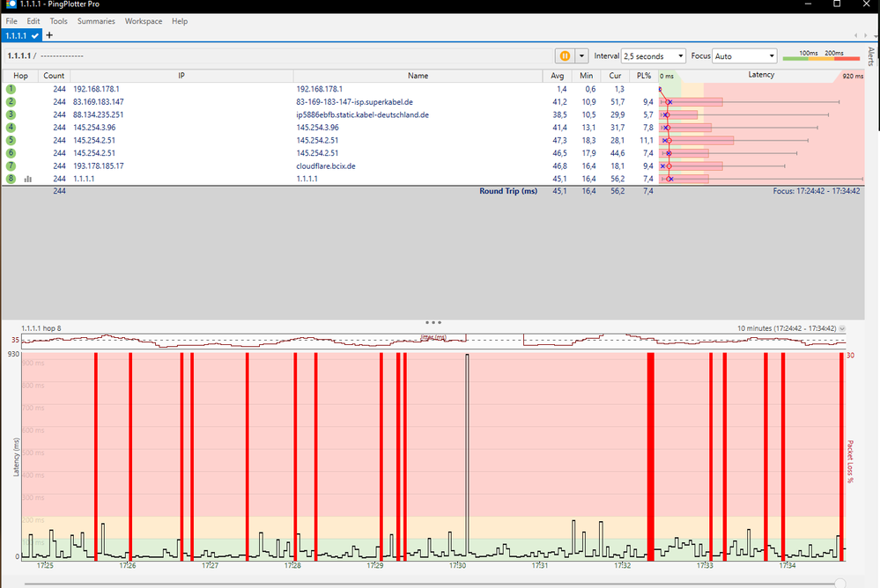Click the hop 5 green circle icon
Image resolution: width=880 pixels, height=588 pixels.
[x=11, y=140]
